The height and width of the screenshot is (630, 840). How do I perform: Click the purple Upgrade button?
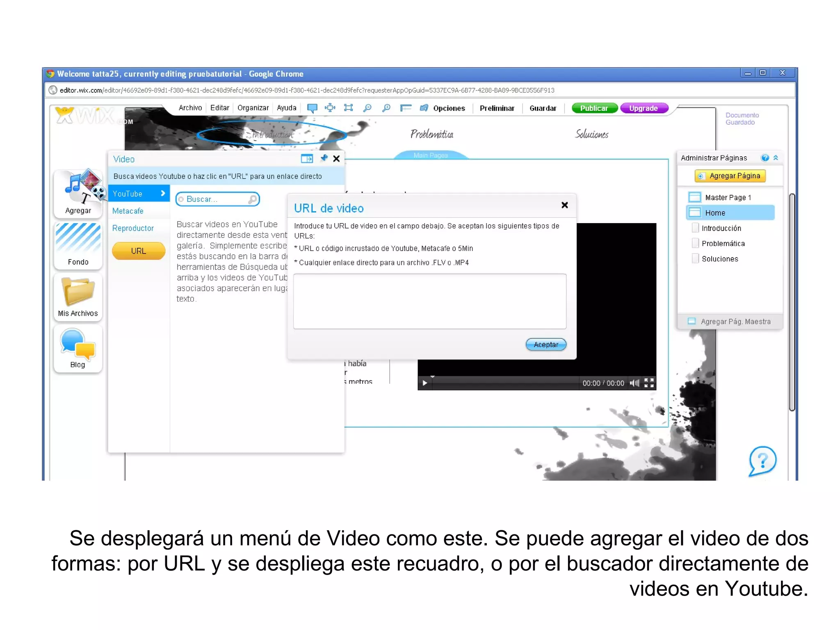[644, 108]
